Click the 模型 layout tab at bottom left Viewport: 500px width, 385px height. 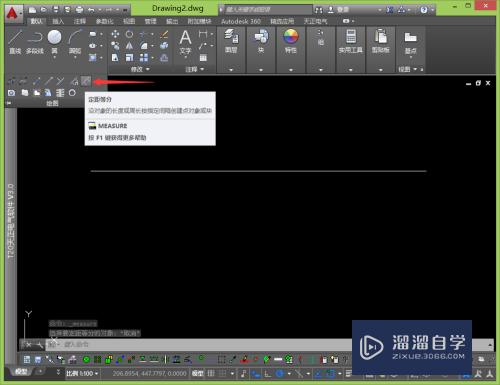tap(21, 371)
